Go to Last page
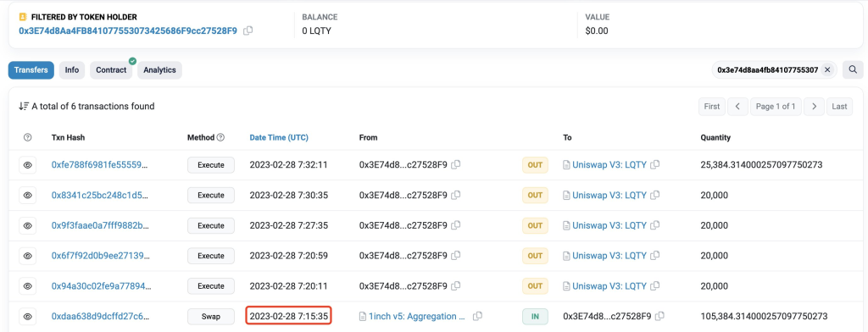The image size is (868, 332). click(839, 106)
